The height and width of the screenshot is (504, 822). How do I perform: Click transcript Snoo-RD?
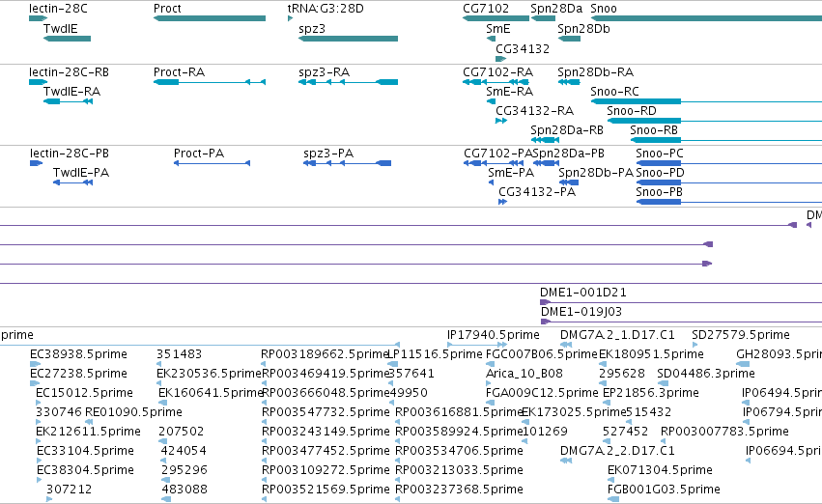[631, 111]
